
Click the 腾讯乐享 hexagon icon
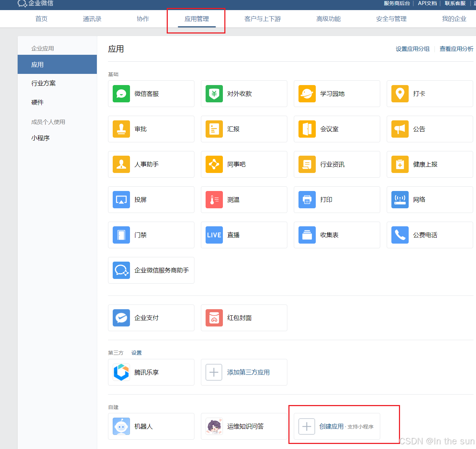[121, 372]
